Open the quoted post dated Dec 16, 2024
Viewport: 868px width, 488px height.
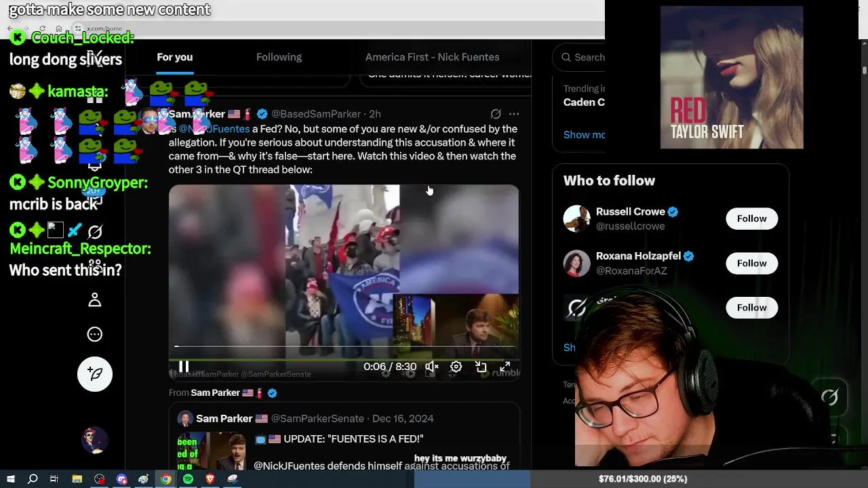point(403,419)
